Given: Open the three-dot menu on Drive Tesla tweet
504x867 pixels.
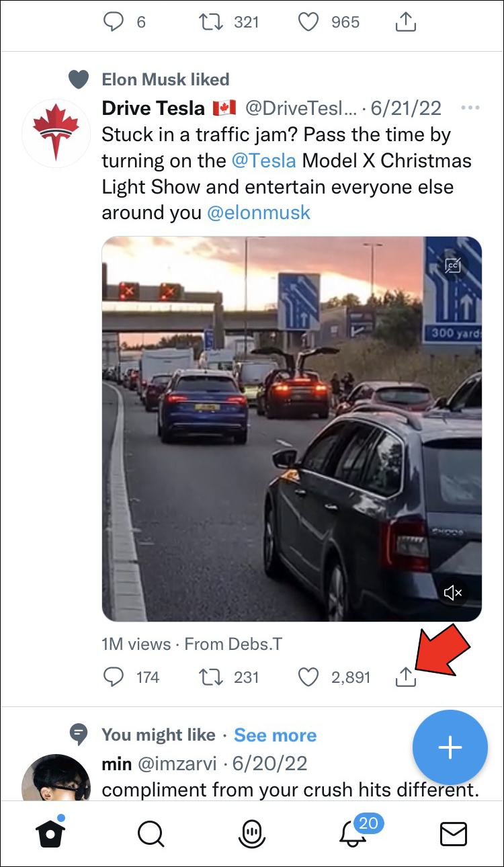Looking at the screenshot, I should pyautogui.click(x=470, y=108).
